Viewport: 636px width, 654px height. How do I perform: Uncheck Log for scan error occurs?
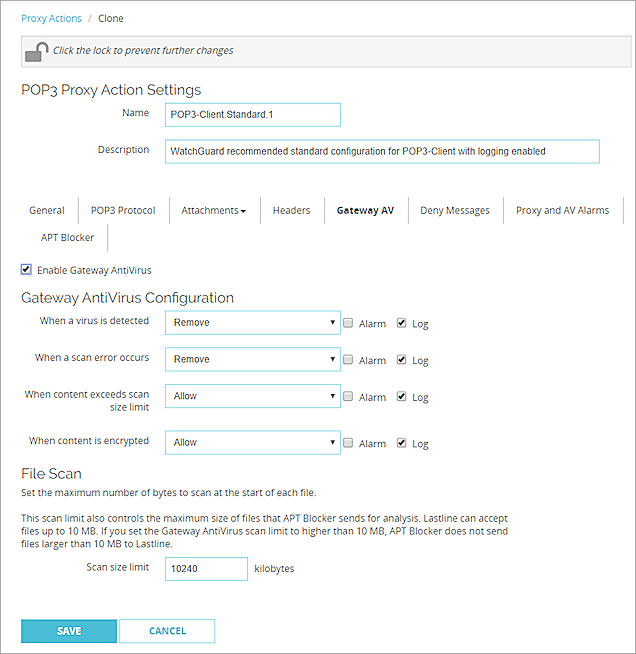[x=401, y=360]
